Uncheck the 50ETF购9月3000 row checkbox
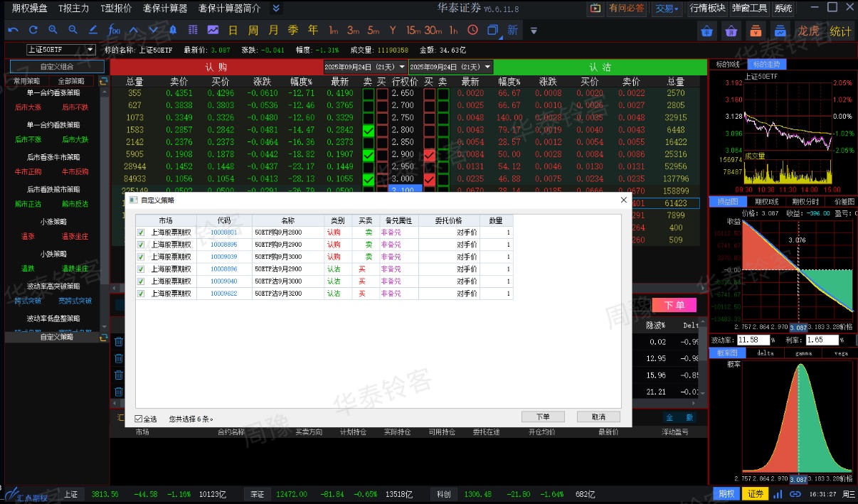This screenshot has width=858, height=504. click(x=141, y=257)
